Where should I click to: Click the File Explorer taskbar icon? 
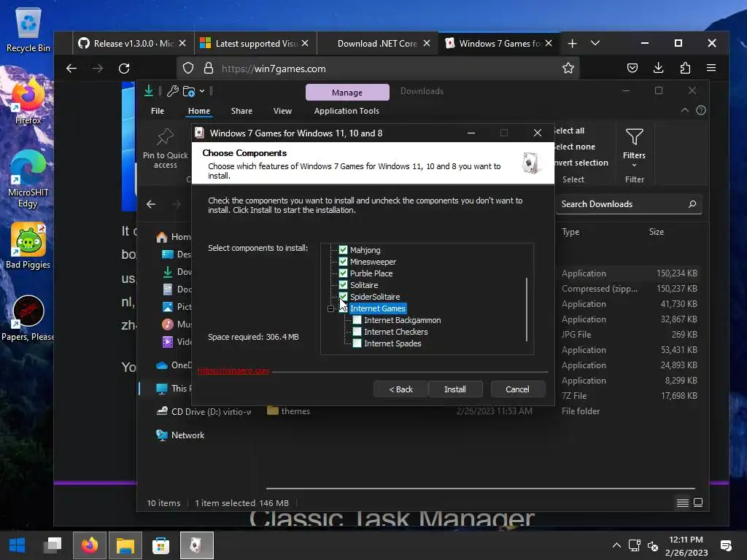point(125,545)
